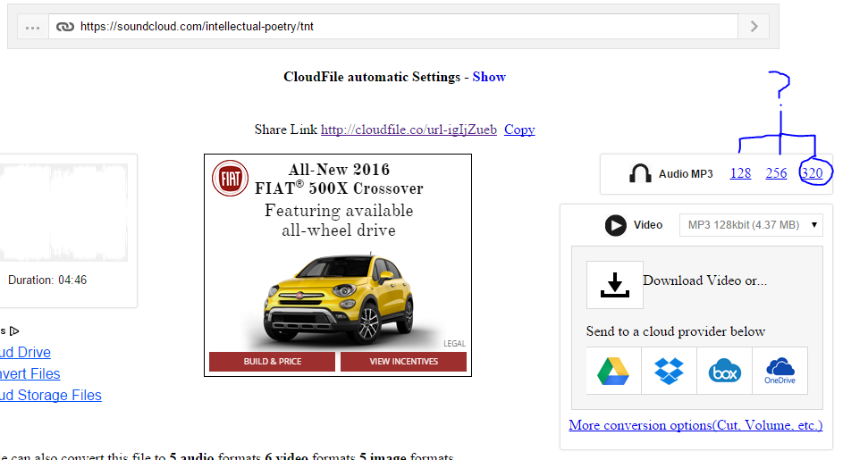Viewport: 868px width, 460px height.
Task: Copy the share link
Action: click(519, 130)
